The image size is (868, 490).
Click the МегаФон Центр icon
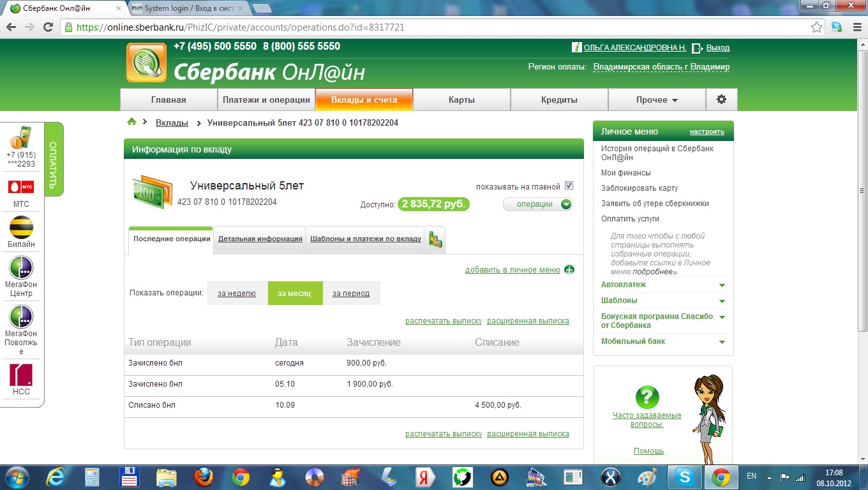click(x=21, y=267)
